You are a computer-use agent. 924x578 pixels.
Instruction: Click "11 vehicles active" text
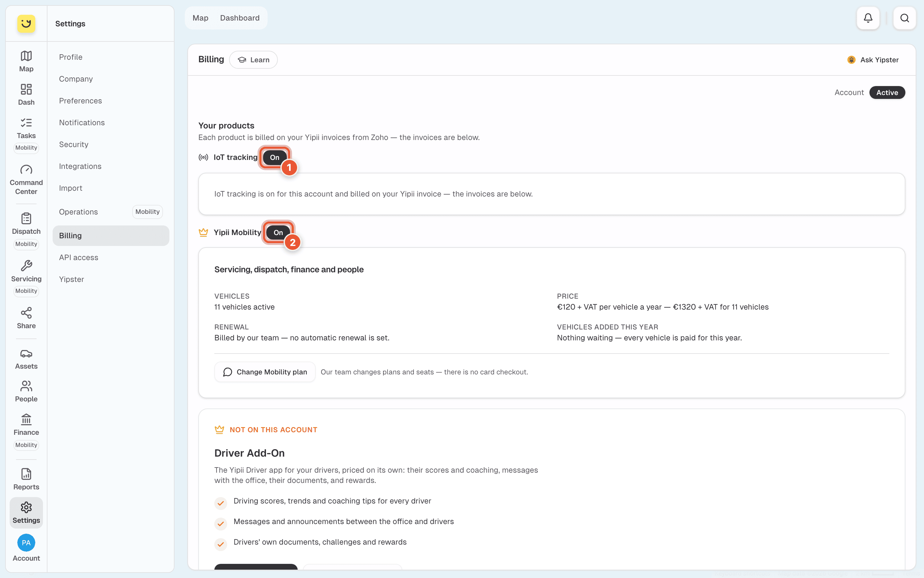[244, 307]
